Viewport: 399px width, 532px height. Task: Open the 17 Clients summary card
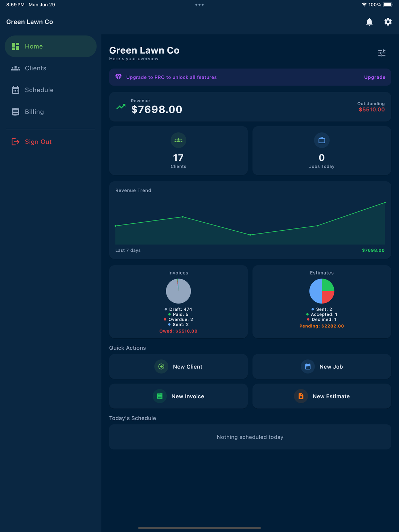coord(178,151)
